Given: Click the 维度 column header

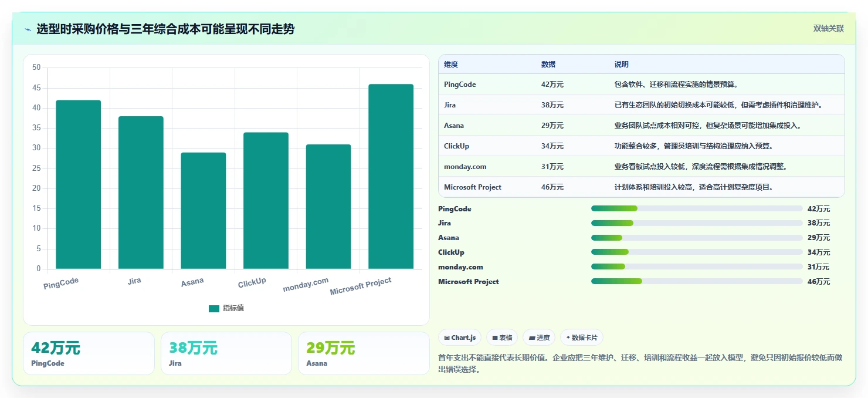Looking at the screenshot, I should pos(451,64).
